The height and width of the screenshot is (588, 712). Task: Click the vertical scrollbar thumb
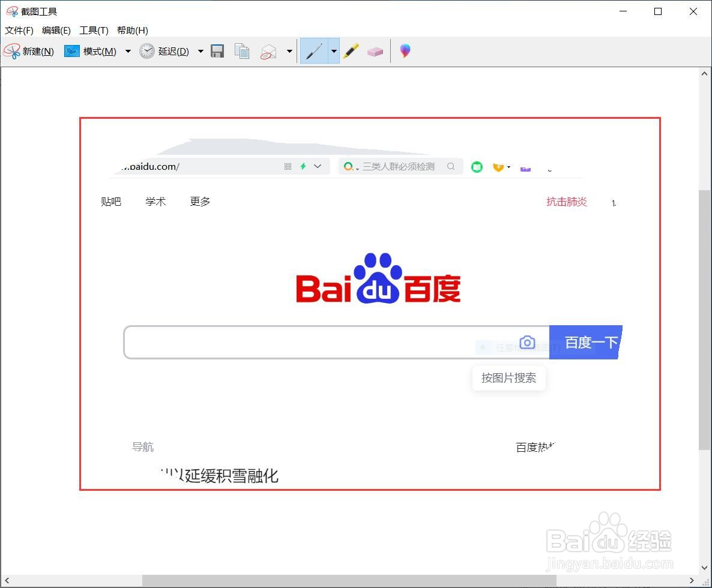pos(704,320)
